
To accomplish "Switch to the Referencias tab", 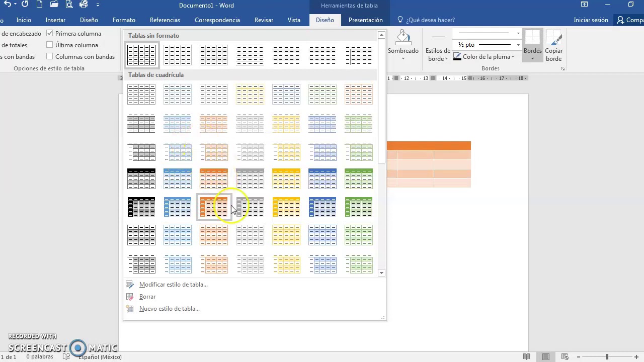I will (165, 20).
